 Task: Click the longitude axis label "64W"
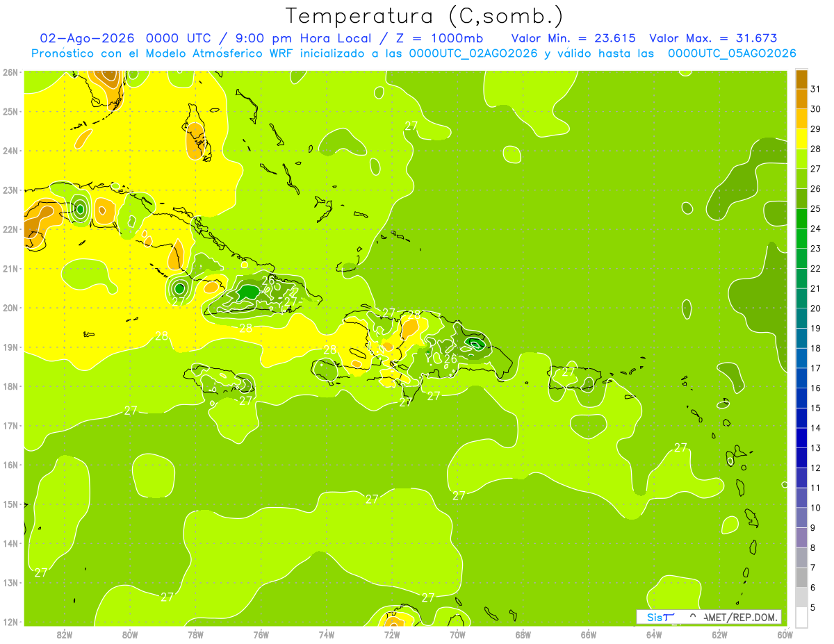point(654,634)
